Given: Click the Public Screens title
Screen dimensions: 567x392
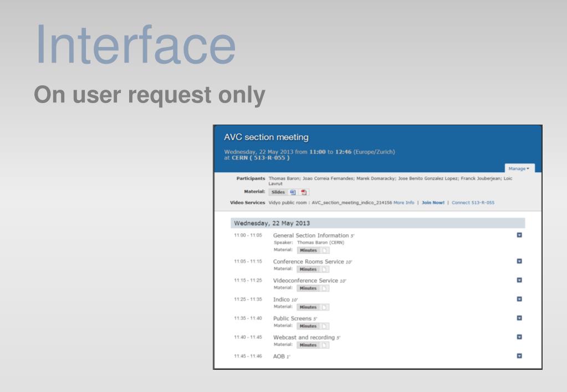Looking at the screenshot, I should [x=292, y=318].
